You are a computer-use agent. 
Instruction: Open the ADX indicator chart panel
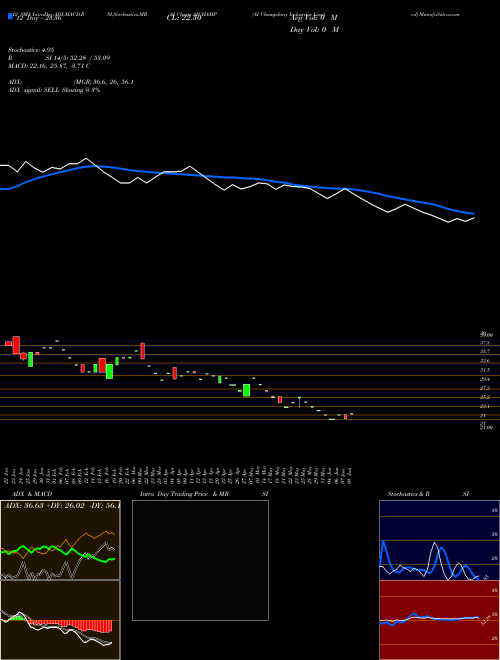pyautogui.click(x=60, y=540)
